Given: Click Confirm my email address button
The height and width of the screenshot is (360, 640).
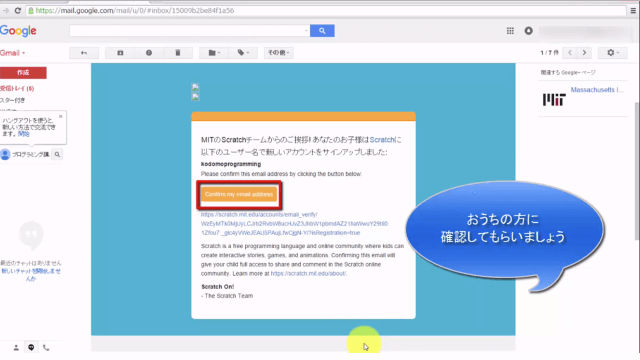Looking at the screenshot, I should (x=239, y=194).
